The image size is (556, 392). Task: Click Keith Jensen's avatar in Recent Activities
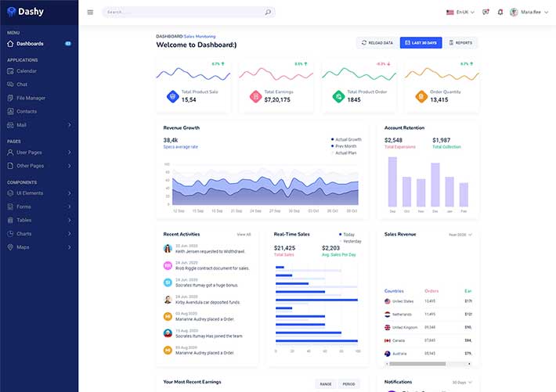(x=168, y=248)
